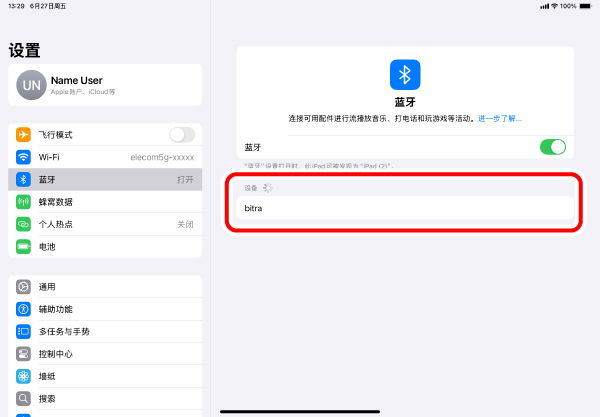Turn off the Bluetooth (蓝牙) switch
600x417 pixels.
tap(552, 147)
